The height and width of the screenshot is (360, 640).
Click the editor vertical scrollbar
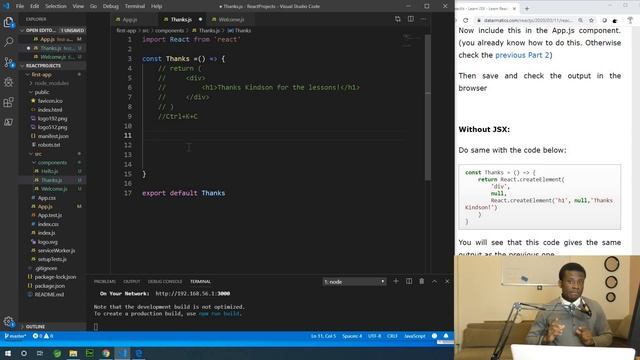(x=428, y=108)
